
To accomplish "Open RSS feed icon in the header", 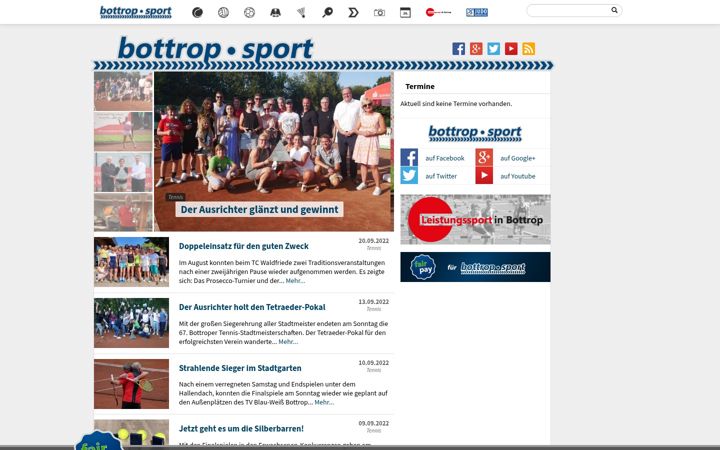I will click(x=529, y=49).
